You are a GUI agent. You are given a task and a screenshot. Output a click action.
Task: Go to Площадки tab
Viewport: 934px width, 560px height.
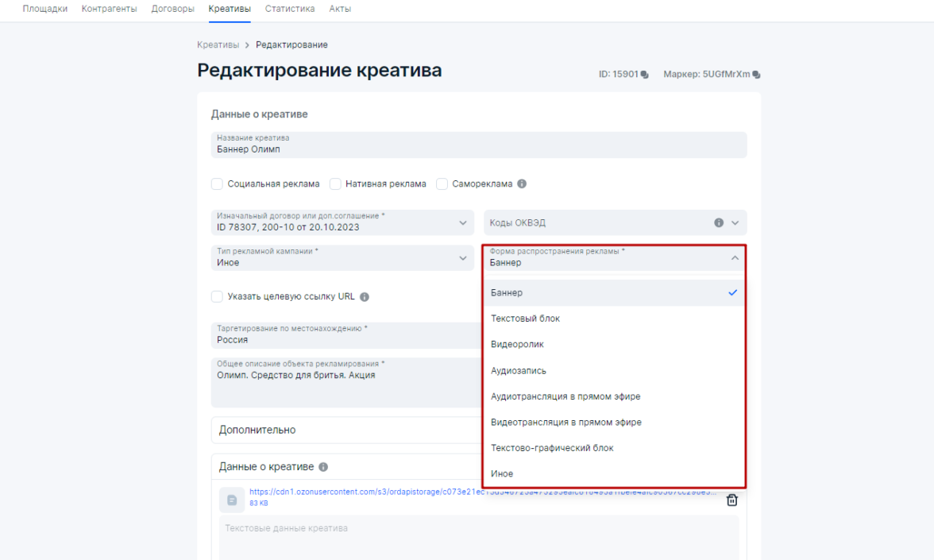[44, 9]
